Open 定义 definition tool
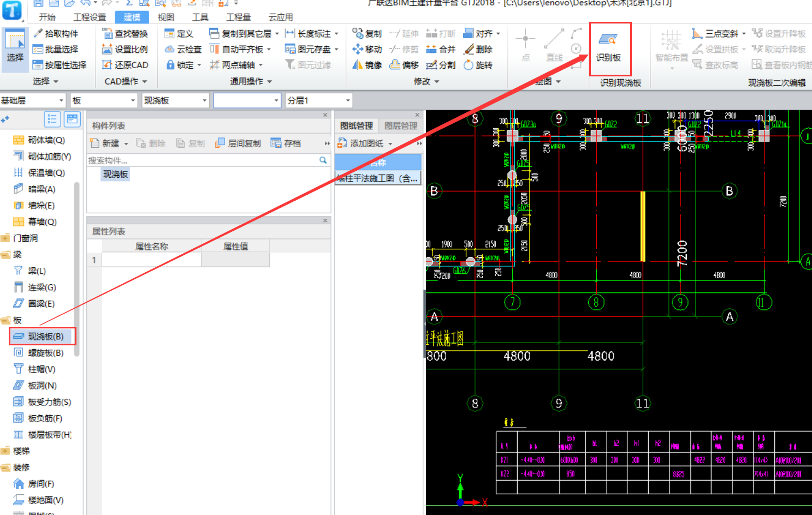Viewport: 812px width, 515px height. click(x=179, y=33)
